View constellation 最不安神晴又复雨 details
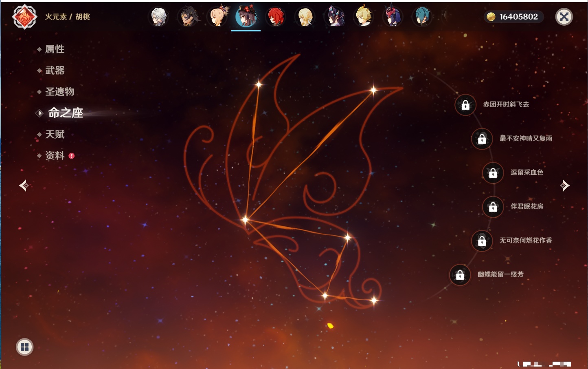588x369 pixels. 525,139
